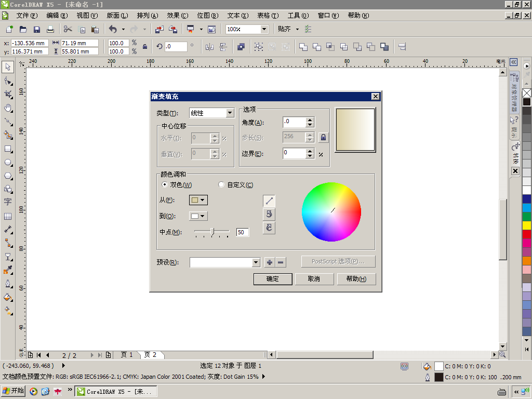Click the add preset plus button

(x=270, y=262)
